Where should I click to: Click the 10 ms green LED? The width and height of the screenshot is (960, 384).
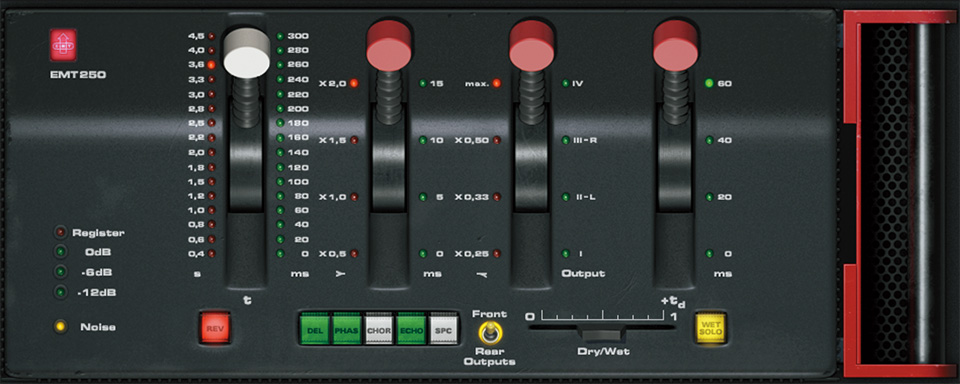pyautogui.click(x=422, y=140)
